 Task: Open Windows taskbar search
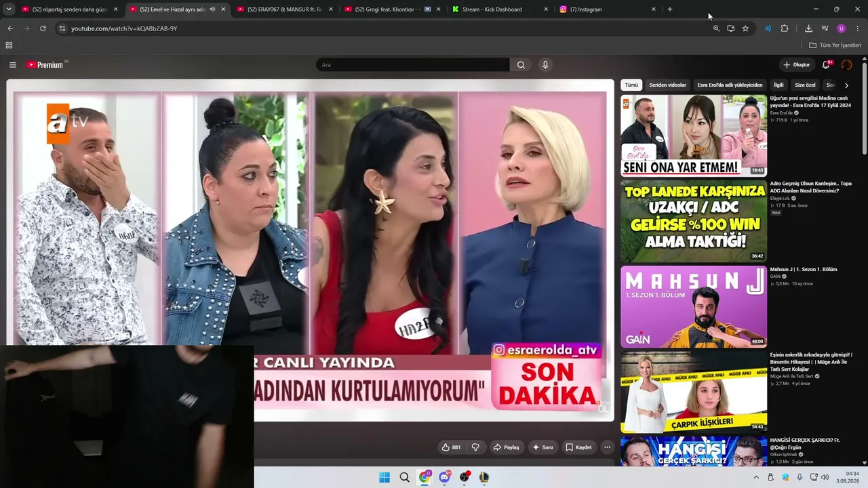pos(405,477)
